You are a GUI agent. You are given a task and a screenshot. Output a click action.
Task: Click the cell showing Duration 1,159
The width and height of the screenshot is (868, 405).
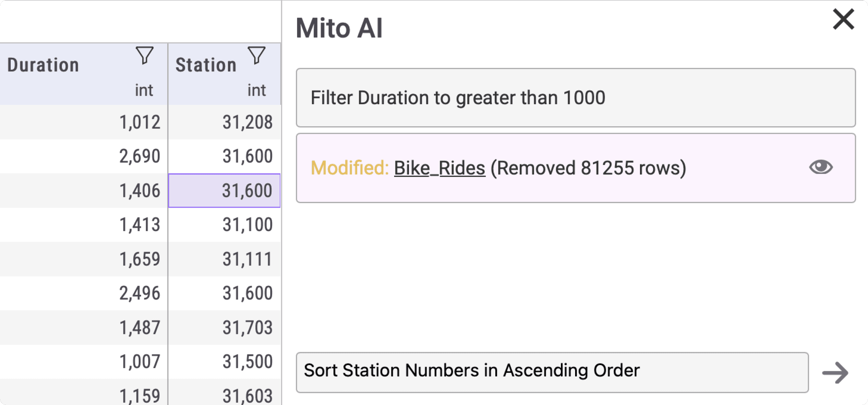click(140, 394)
